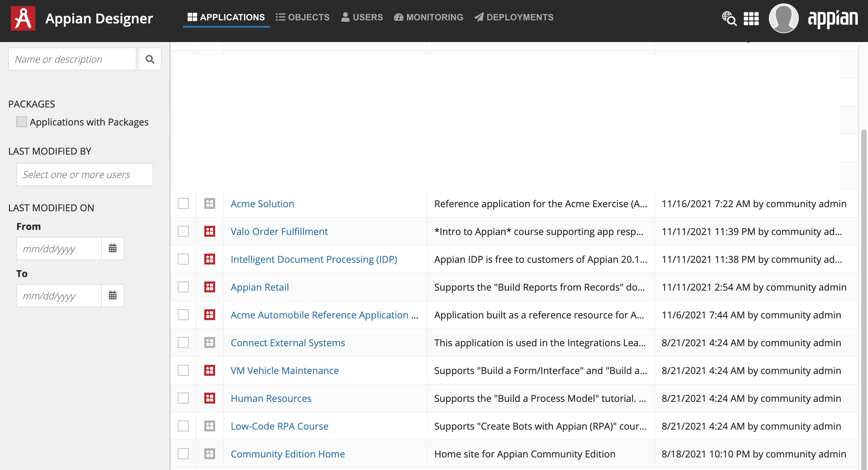868x470 pixels.
Task: Check the Low-Code RPA Course row
Action: (x=183, y=426)
